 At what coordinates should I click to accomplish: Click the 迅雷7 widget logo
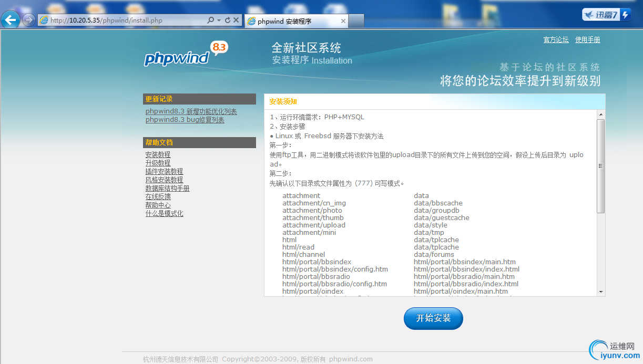coord(600,15)
